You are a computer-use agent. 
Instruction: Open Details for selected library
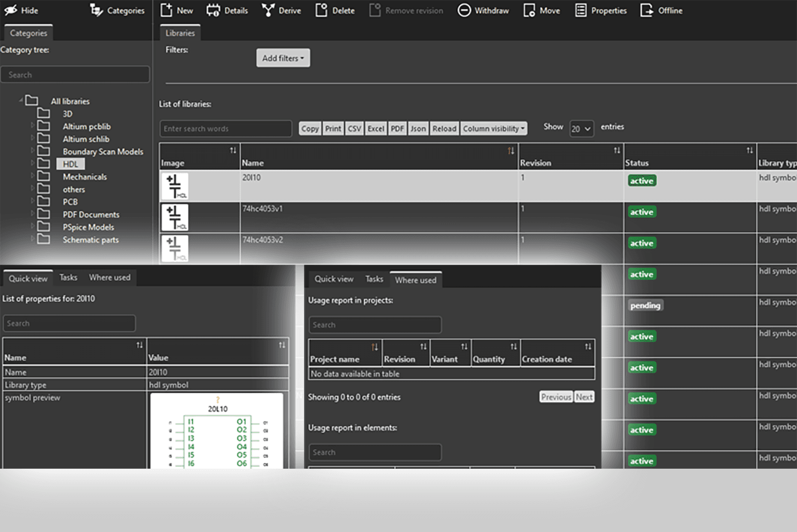pos(213,10)
